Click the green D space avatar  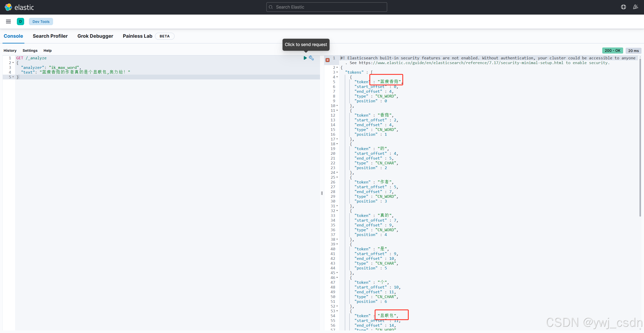pyautogui.click(x=20, y=22)
